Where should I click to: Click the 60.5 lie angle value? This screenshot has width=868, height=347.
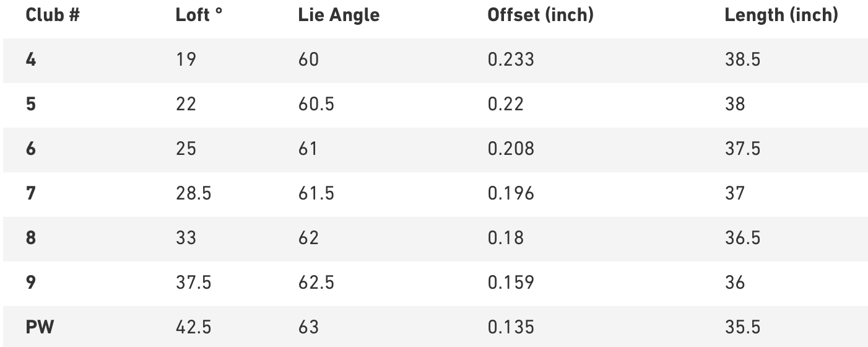(316, 104)
